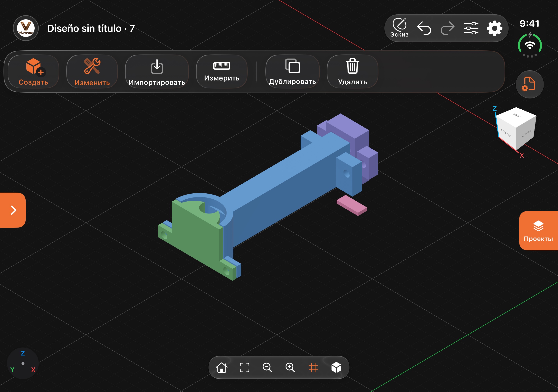The height and width of the screenshot is (392, 558).
Task: Open the Проекты projects panel
Action: pos(538,231)
